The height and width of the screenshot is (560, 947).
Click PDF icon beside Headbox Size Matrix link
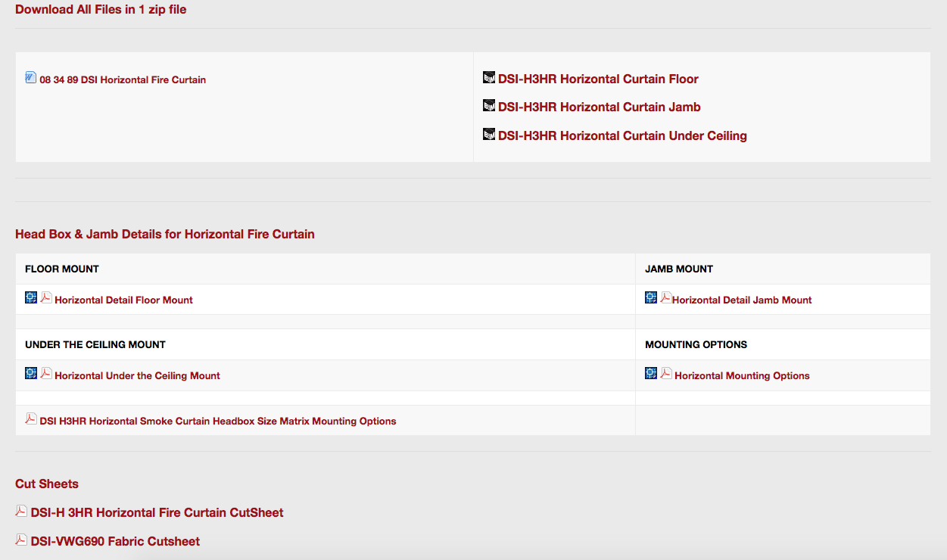(x=31, y=418)
